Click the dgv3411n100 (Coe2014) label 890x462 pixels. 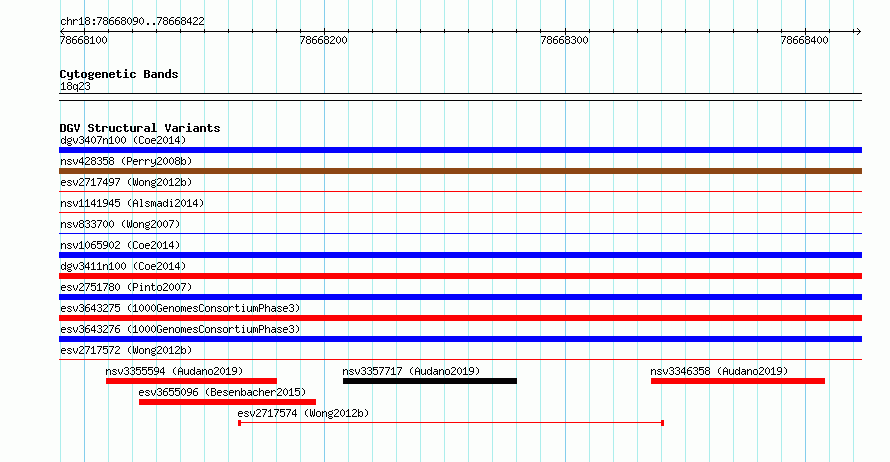tap(123, 266)
